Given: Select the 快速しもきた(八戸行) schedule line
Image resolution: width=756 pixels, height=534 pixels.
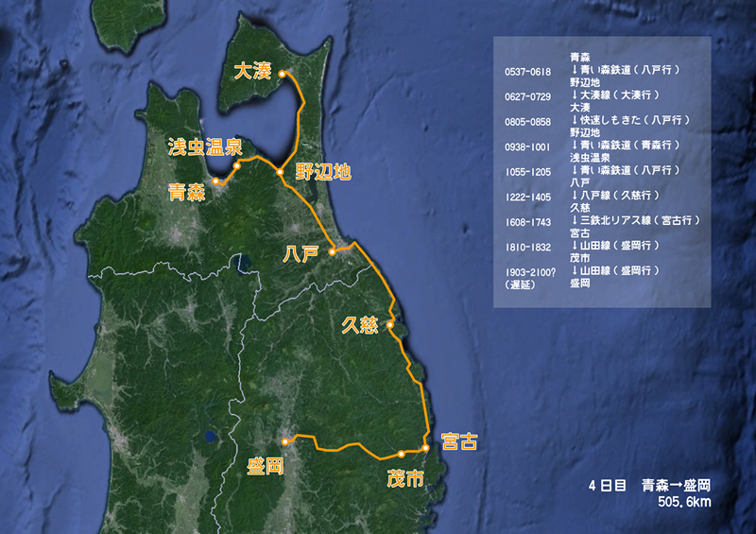Looking at the screenshot, I should point(628,120).
